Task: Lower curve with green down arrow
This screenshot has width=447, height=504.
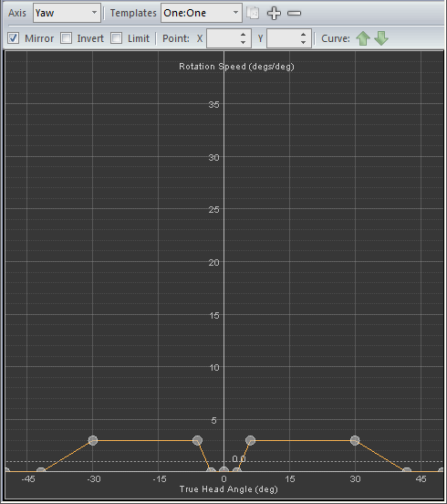Action: tap(381, 38)
